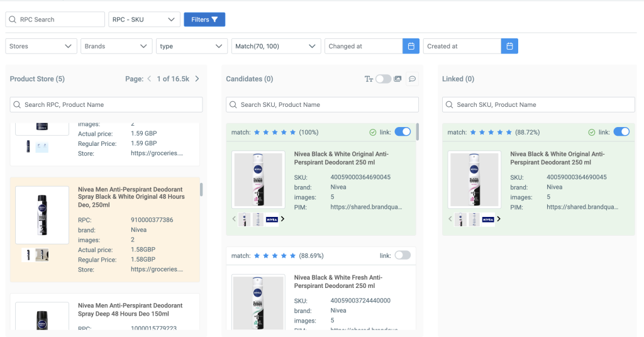Show next thumbnail in Linked card carousel
Screen dimensions: 644x337
tap(499, 219)
